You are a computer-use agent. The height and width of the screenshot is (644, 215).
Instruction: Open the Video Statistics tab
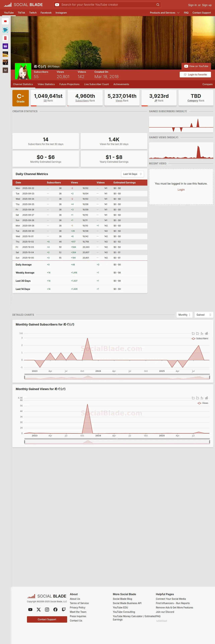click(x=46, y=84)
